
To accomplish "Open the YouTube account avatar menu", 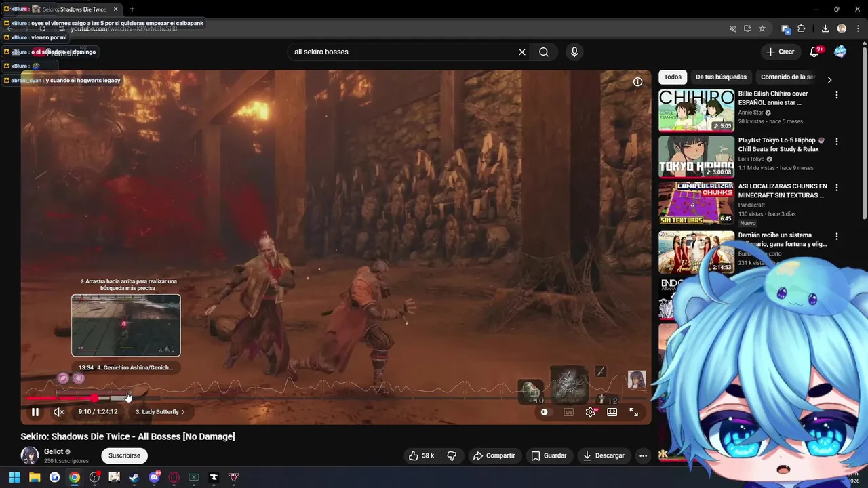I will coord(840,52).
